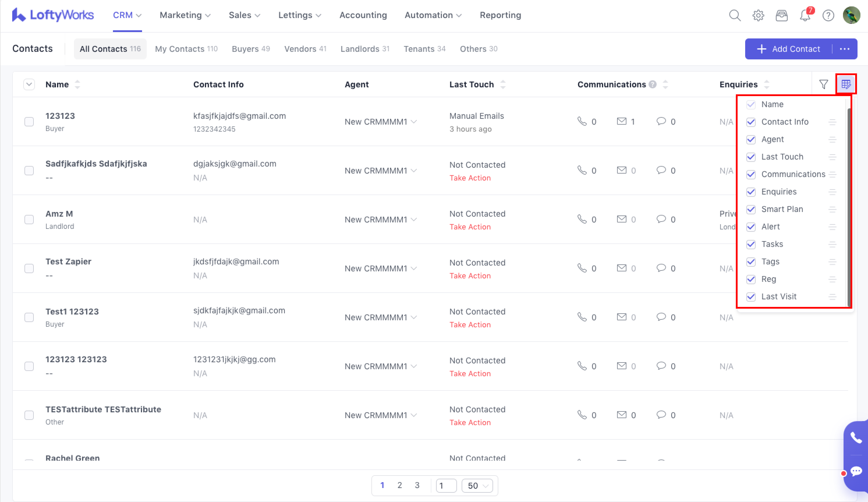Open the Reporting menu item
Image resolution: width=868 pixels, height=502 pixels.
(500, 15)
